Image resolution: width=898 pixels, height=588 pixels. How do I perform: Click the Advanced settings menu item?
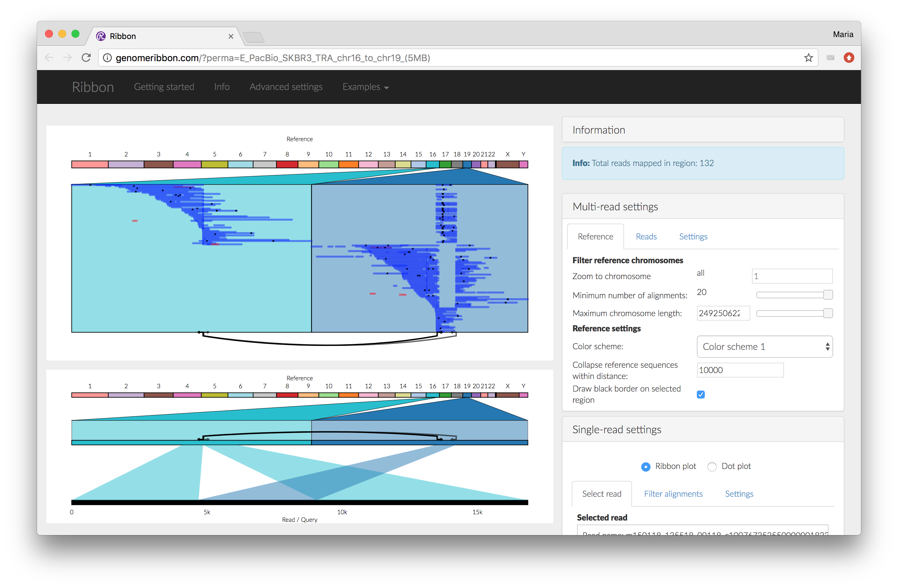[x=286, y=87]
